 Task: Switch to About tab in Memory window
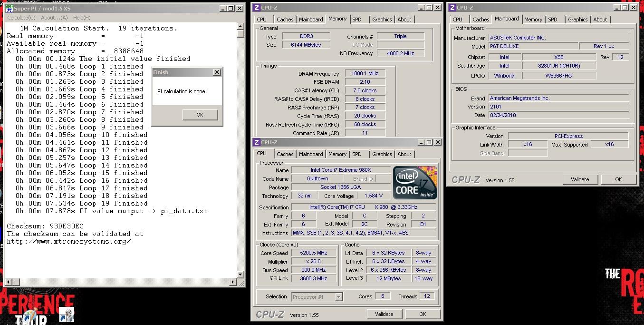404,20
